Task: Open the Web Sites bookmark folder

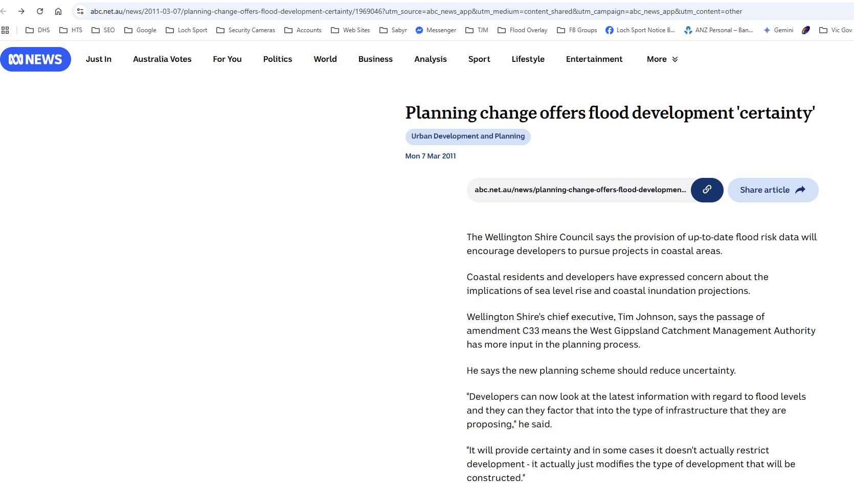Action: [x=350, y=30]
